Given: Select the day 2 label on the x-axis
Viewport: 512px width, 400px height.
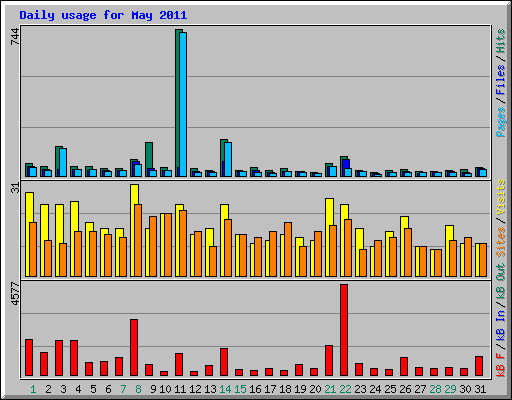Looking at the screenshot, I should point(48,389).
